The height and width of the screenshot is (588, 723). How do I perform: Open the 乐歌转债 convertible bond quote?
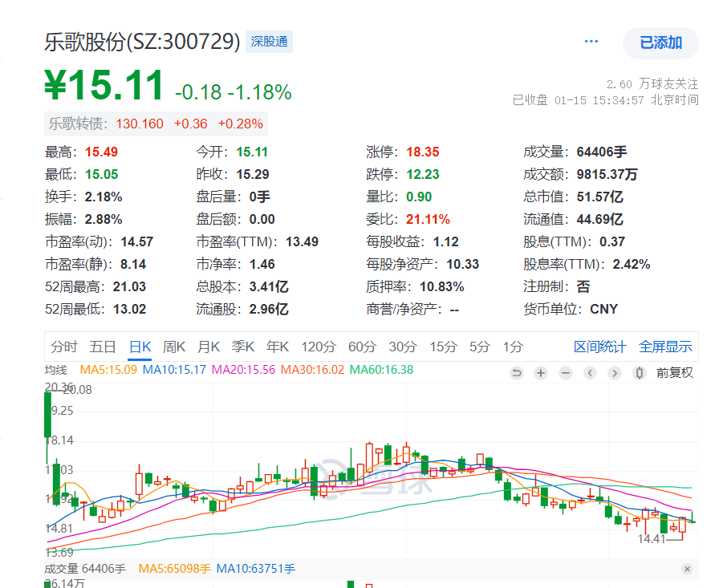[156, 124]
